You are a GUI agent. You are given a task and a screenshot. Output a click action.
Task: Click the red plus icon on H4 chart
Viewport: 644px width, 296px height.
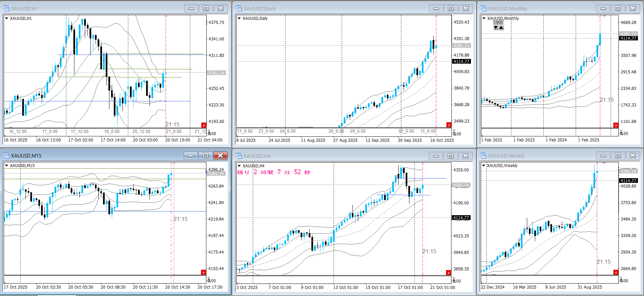click(x=448, y=272)
